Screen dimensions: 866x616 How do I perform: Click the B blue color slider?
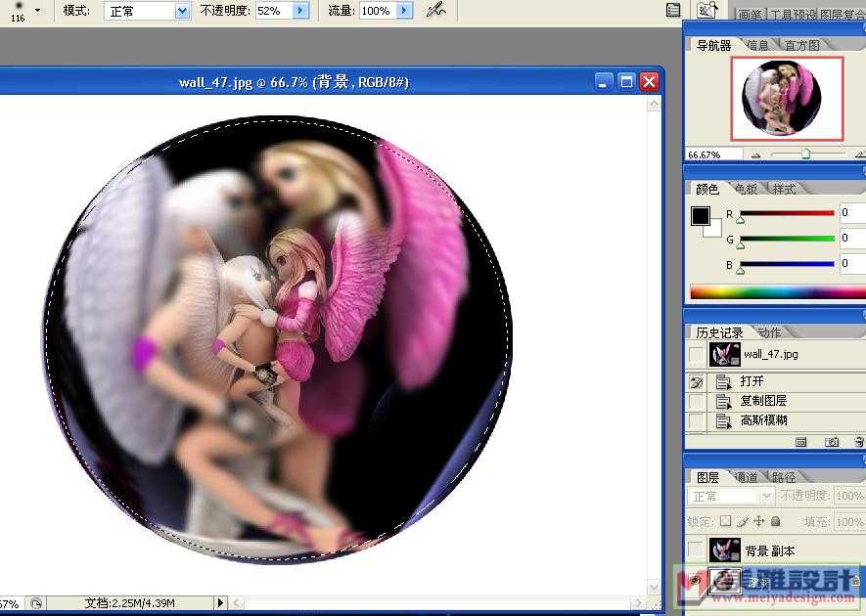click(x=787, y=264)
